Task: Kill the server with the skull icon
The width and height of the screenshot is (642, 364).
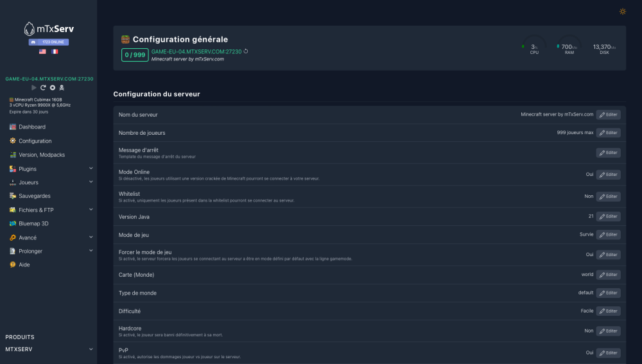Action: [62, 87]
